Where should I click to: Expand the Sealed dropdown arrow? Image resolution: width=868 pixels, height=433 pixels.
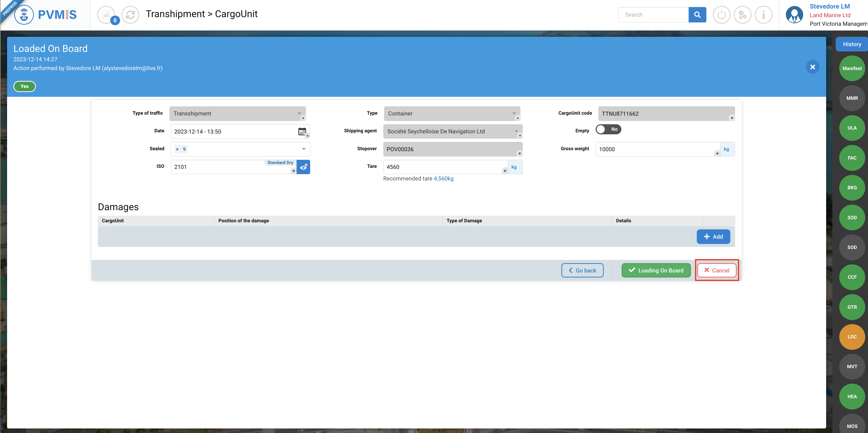pyautogui.click(x=304, y=149)
